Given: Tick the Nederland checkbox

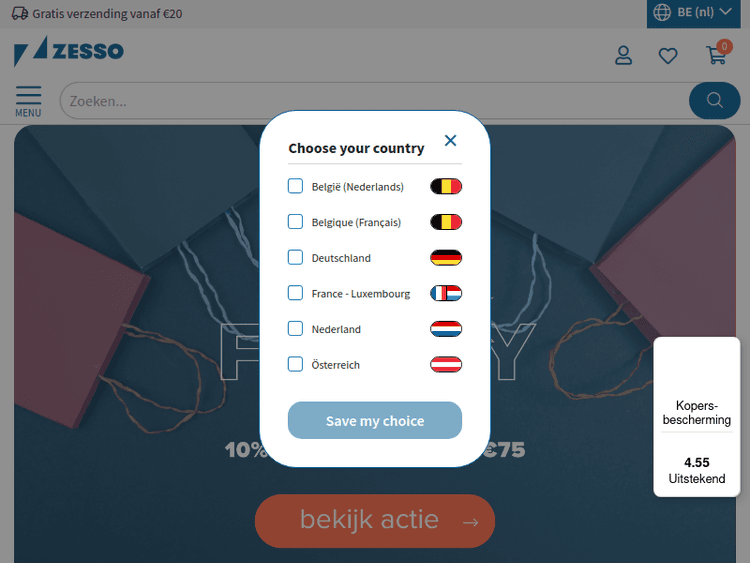Looking at the screenshot, I should coord(295,329).
